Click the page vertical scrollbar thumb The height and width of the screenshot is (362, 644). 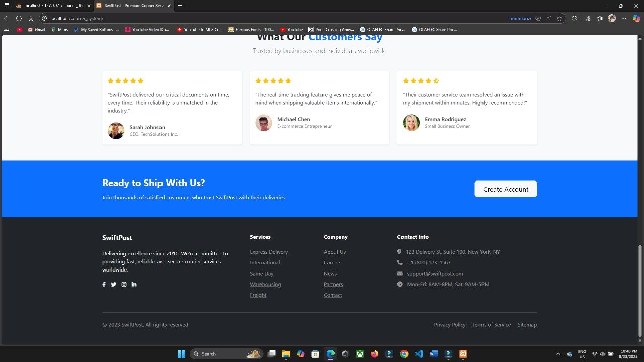tap(640, 289)
